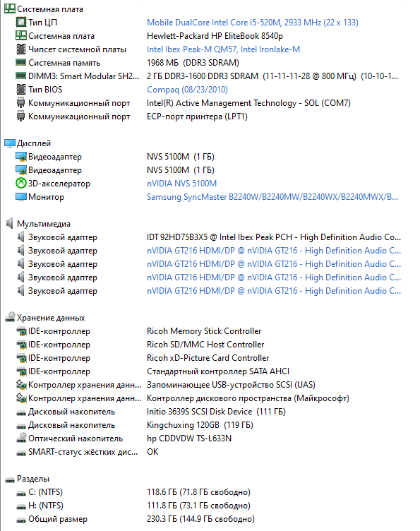
Task: Click the speaker icon next to IDT 92HD75B3X5
Action: pos(20,237)
